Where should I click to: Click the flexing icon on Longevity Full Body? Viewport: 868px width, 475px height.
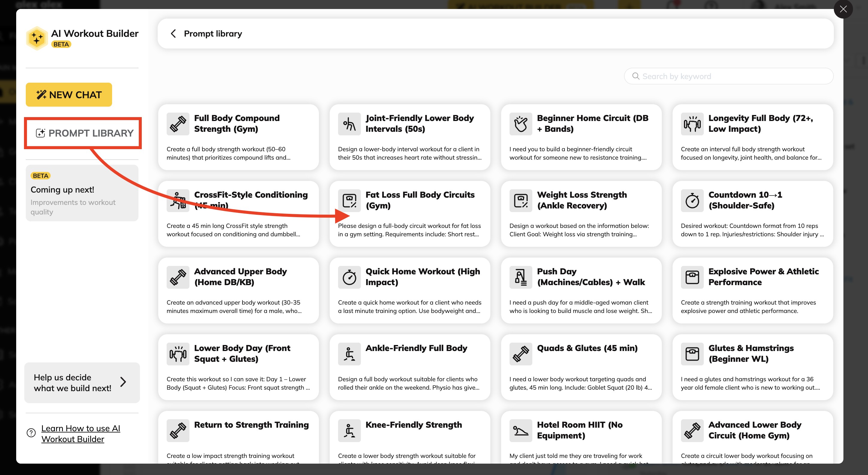tap(692, 124)
